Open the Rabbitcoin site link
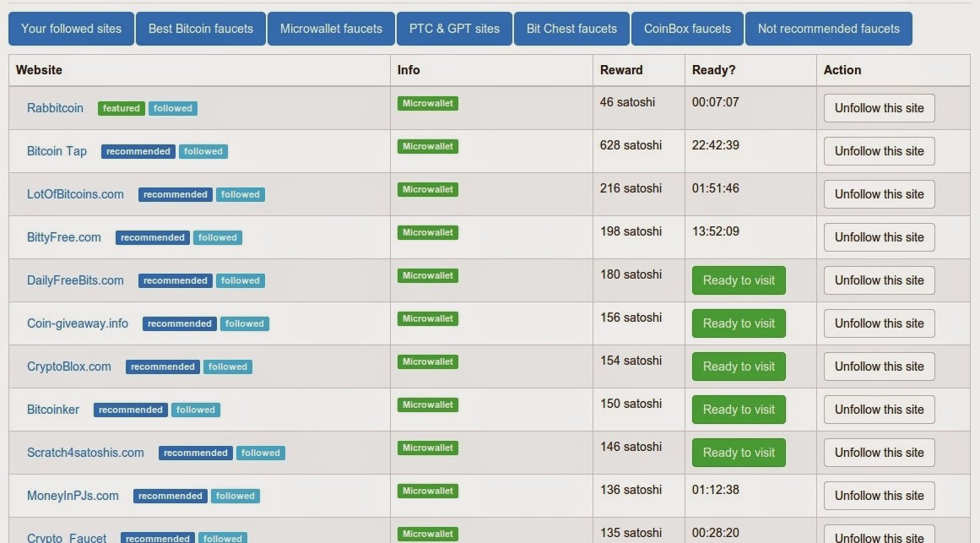 pos(55,108)
